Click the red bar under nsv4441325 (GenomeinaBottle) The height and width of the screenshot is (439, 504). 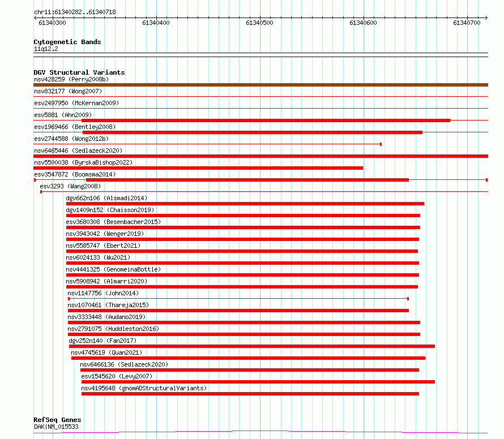242,275
